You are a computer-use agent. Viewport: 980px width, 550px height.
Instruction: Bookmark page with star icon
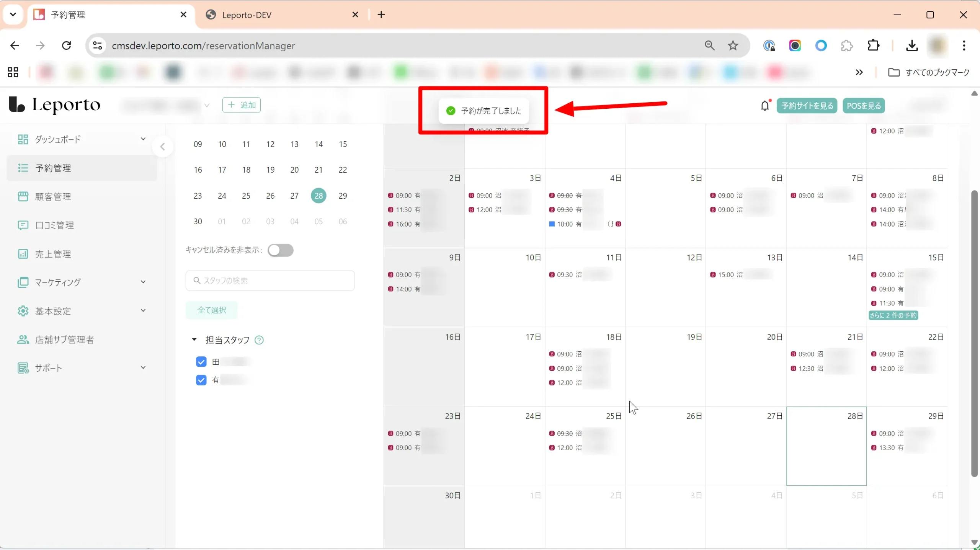[733, 46]
